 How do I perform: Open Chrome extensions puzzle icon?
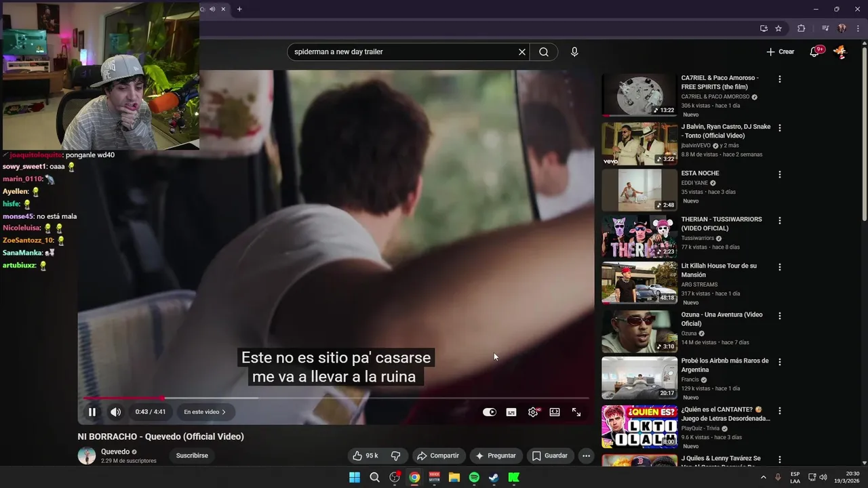point(801,28)
